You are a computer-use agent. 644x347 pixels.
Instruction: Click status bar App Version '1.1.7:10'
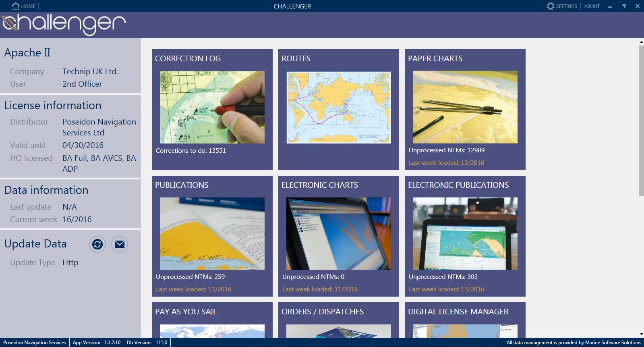click(112, 343)
